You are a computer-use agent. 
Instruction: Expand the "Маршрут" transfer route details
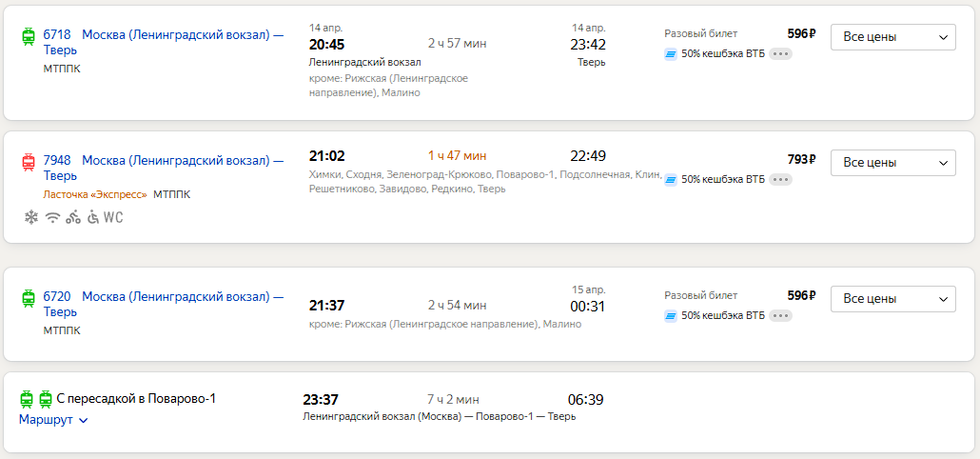(x=53, y=420)
